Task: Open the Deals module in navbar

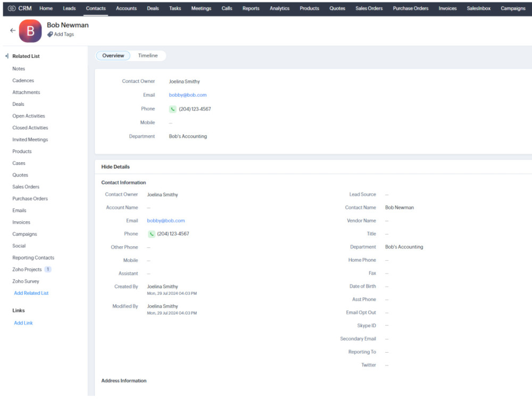Action: [153, 8]
